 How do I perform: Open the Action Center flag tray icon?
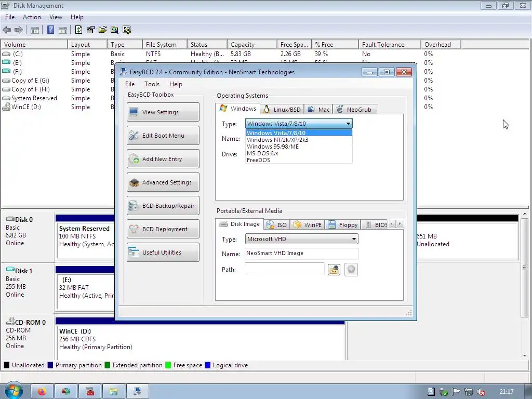tap(456, 392)
